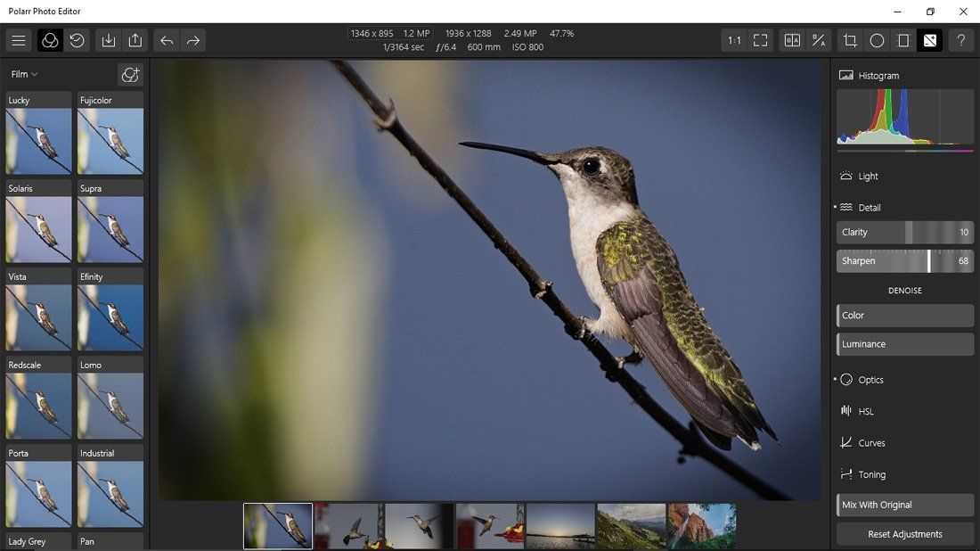This screenshot has width=980, height=551.
Task: Adjust the Luminance denoise slider
Action: coord(905,344)
